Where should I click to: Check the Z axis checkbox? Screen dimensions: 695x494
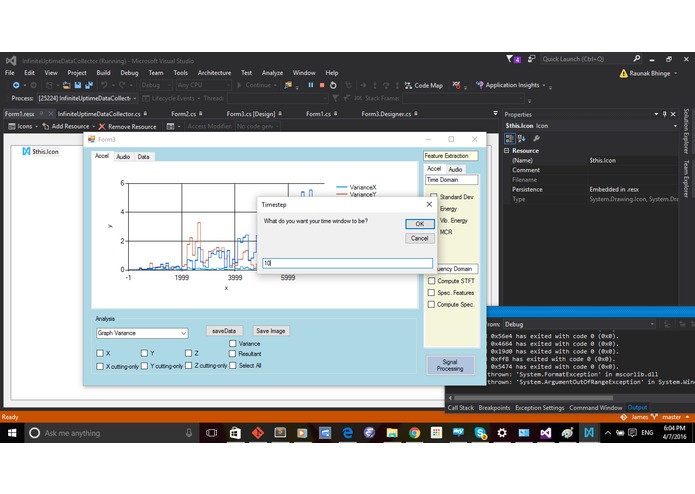(188, 353)
